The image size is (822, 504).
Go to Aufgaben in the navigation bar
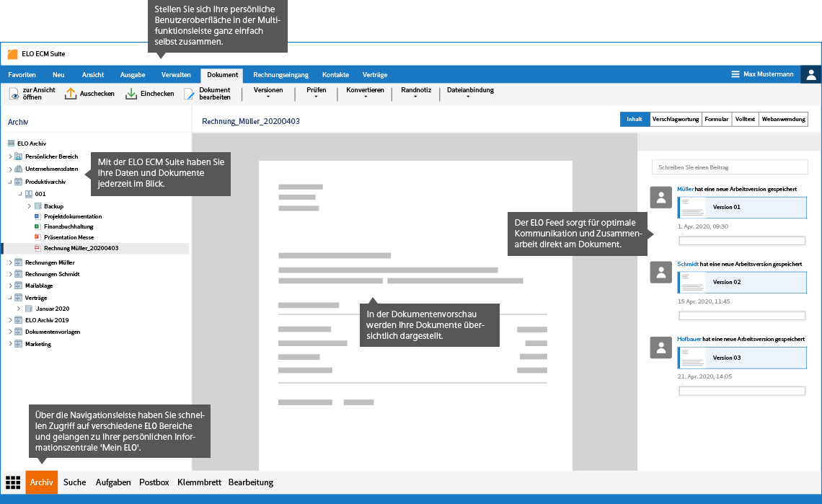pos(113,482)
